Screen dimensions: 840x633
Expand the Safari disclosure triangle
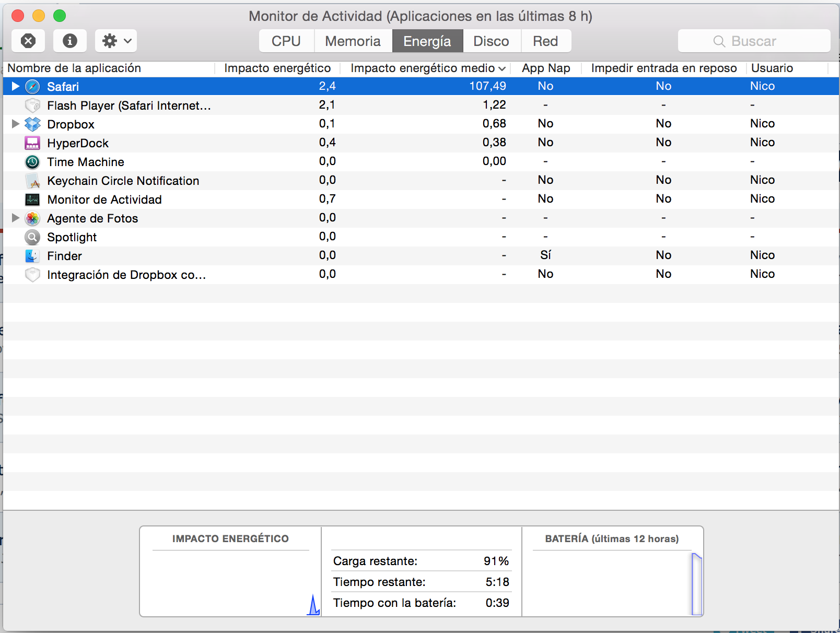[x=16, y=86]
